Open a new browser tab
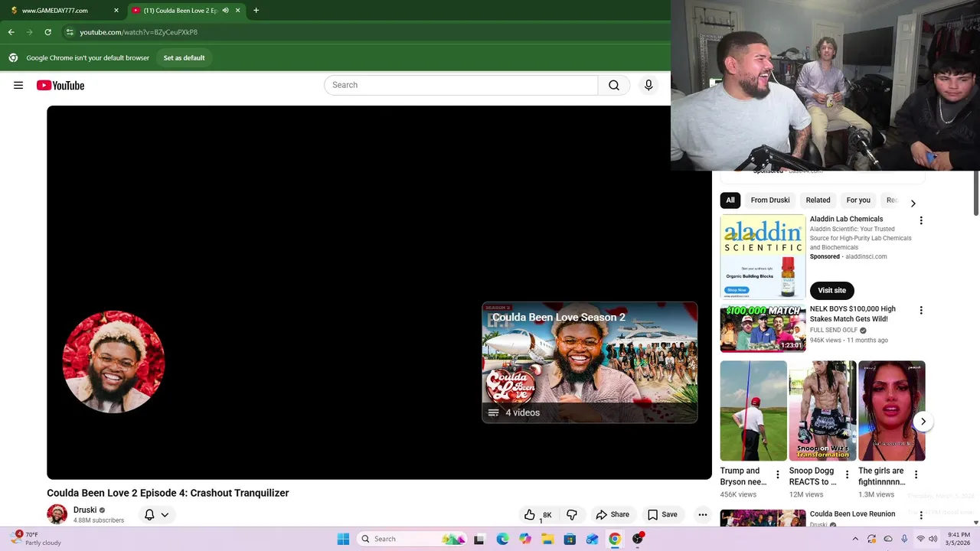This screenshot has width=980, height=551. [256, 11]
